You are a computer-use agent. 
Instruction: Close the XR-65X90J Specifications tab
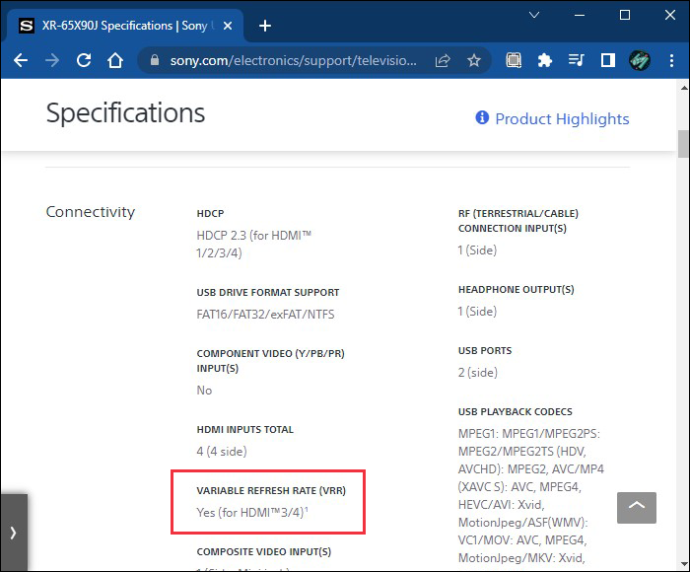point(228,26)
